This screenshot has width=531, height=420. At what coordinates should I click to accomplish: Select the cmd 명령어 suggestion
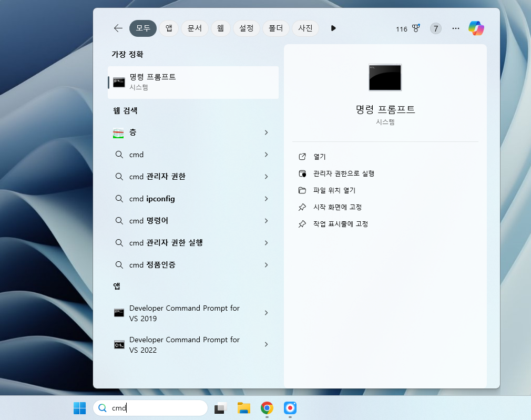pyautogui.click(x=193, y=220)
